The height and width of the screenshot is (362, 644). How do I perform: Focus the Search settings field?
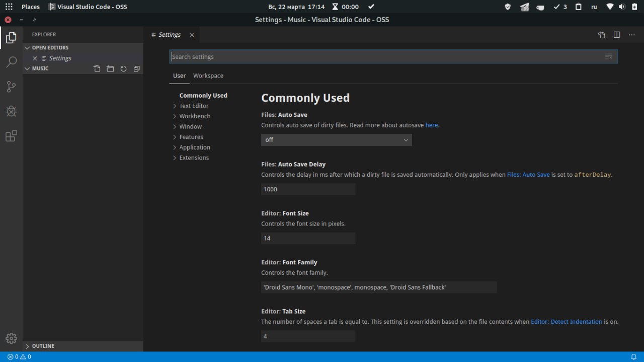coord(393,56)
